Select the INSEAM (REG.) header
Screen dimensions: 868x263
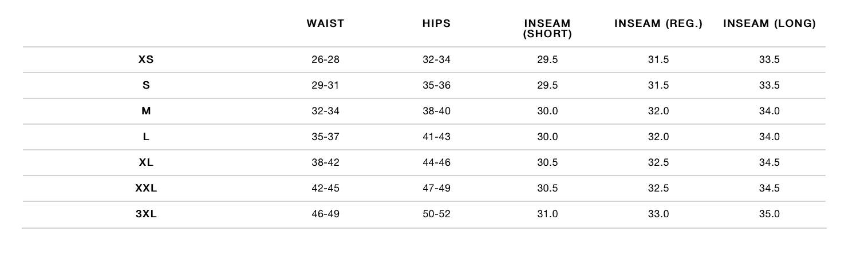pyautogui.click(x=658, y=23)
